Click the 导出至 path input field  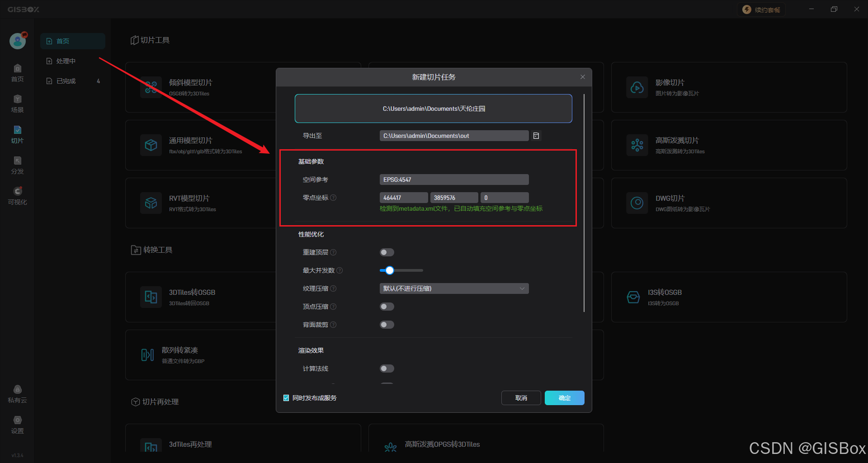[x=454, y=136]
